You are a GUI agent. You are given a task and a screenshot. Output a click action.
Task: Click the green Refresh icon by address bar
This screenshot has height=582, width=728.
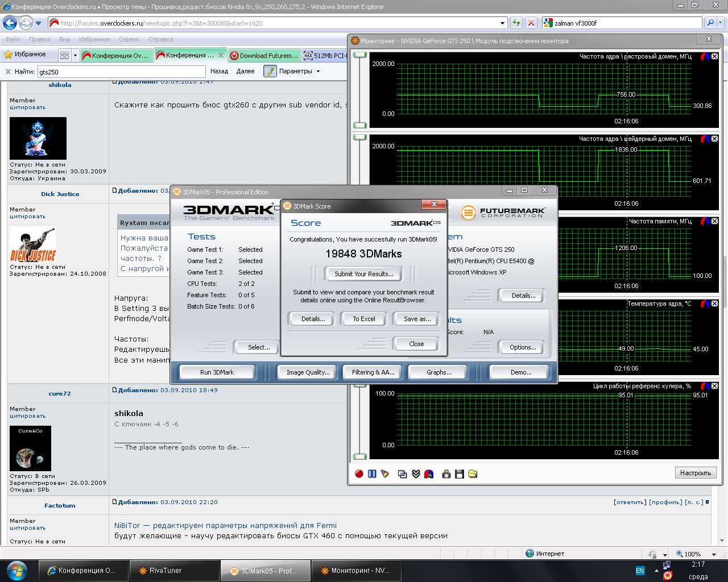point(516,23)
